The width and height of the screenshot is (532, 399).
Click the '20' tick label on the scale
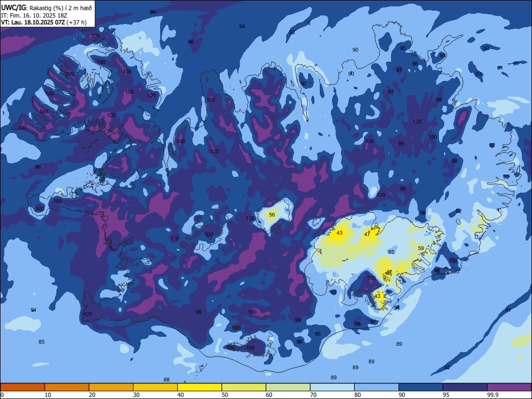click(92, 395)
